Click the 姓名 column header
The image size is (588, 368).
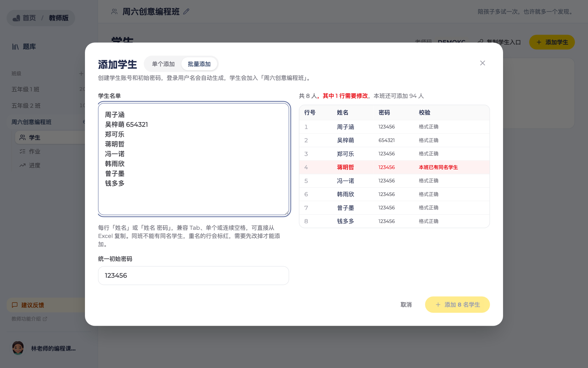(343, 113)
